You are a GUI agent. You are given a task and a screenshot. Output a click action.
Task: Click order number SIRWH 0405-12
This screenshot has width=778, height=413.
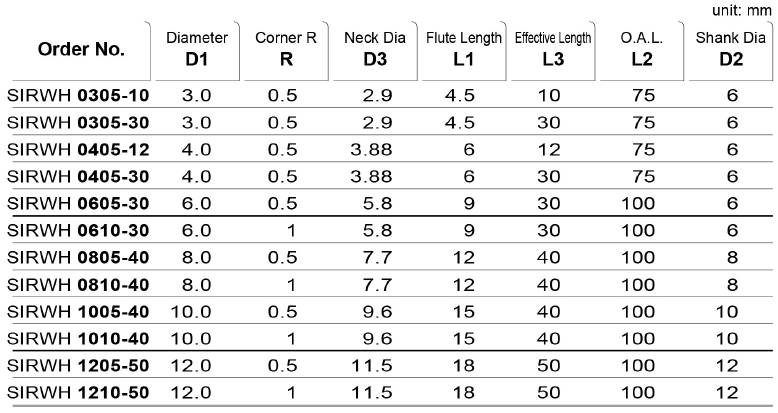click(78, 149)
